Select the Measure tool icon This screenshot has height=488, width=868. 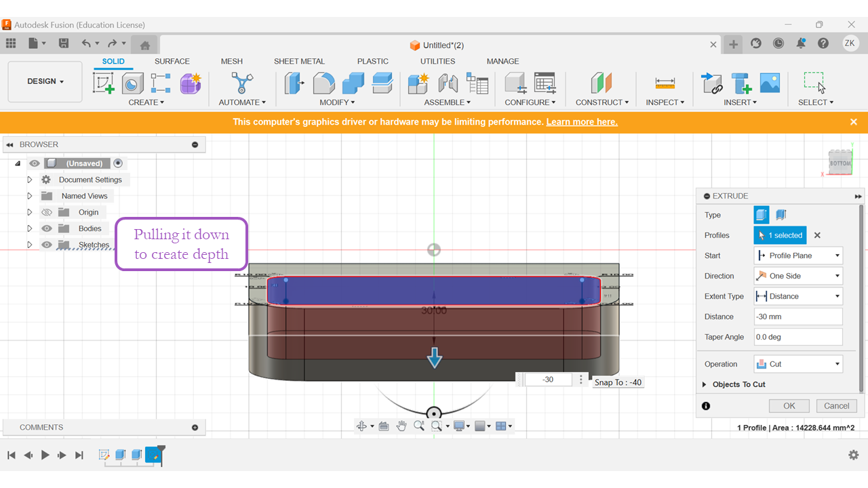pyautogui.click(x=665, y=83)
